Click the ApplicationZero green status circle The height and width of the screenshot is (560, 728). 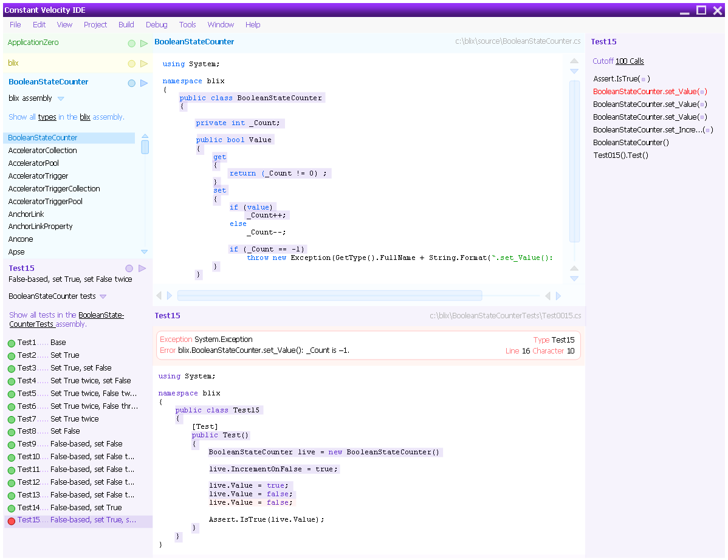click(x=131, y=43)
